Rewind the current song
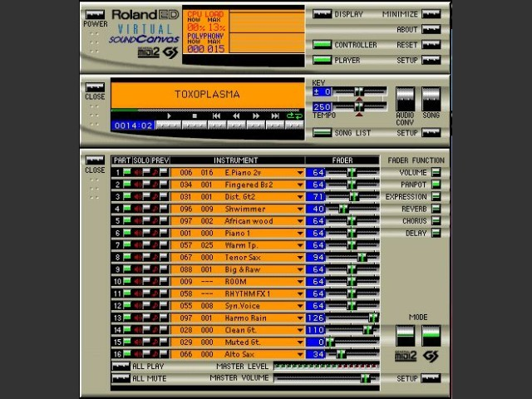The width and height of the screenshot is (532, 399). pos(236,125)
